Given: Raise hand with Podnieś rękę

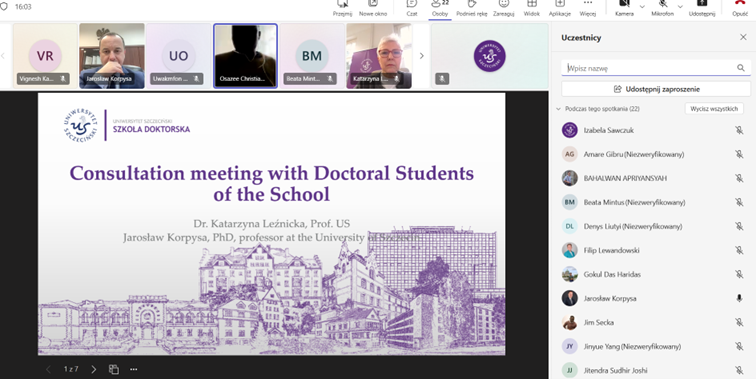Looking at the screenshot, I should [472, 8].
